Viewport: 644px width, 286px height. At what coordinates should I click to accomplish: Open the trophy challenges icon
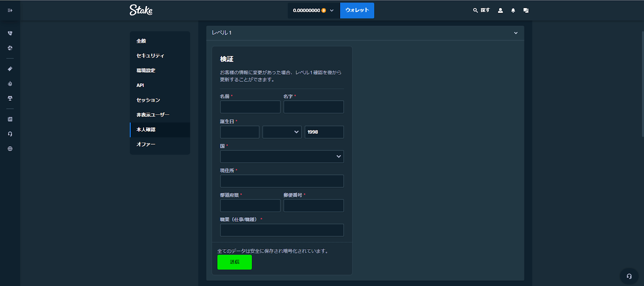coord(10,98)
